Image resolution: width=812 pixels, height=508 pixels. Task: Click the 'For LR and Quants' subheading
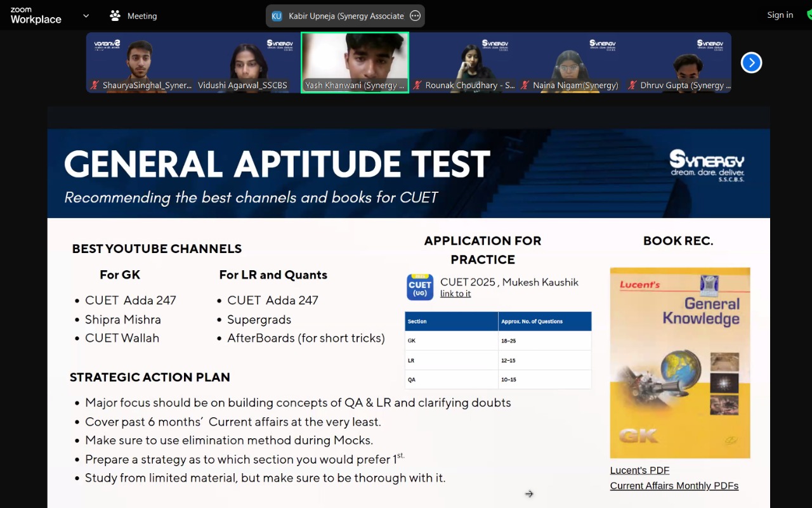[x=273, y=275]
